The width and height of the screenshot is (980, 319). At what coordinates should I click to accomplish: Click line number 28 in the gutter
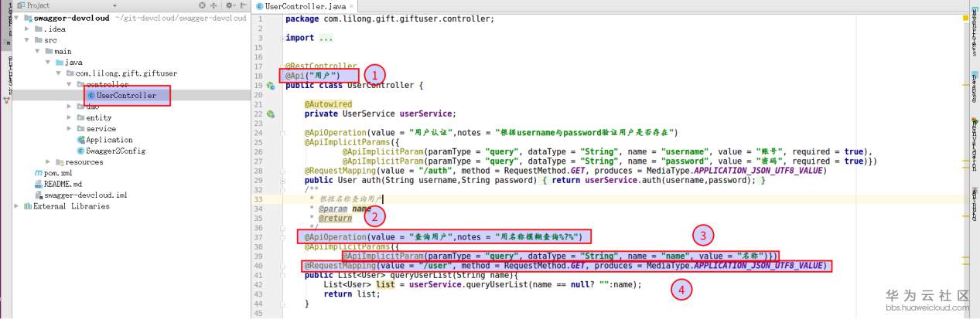tap(259, 170)
